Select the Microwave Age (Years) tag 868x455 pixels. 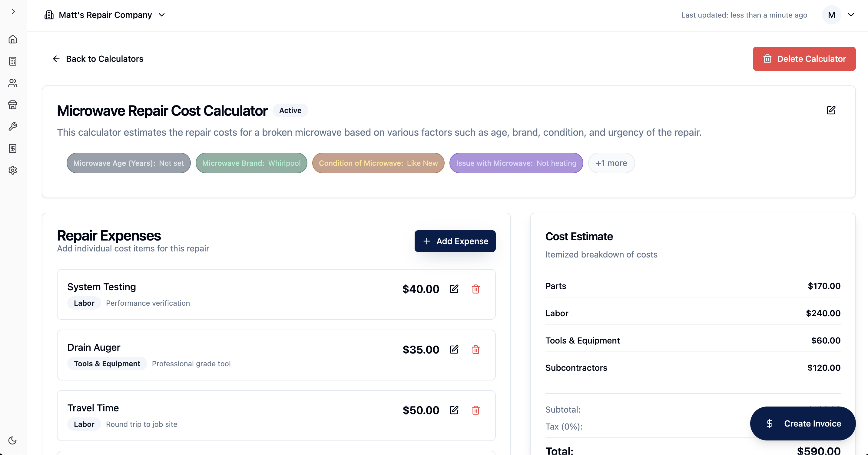point(128,163)
